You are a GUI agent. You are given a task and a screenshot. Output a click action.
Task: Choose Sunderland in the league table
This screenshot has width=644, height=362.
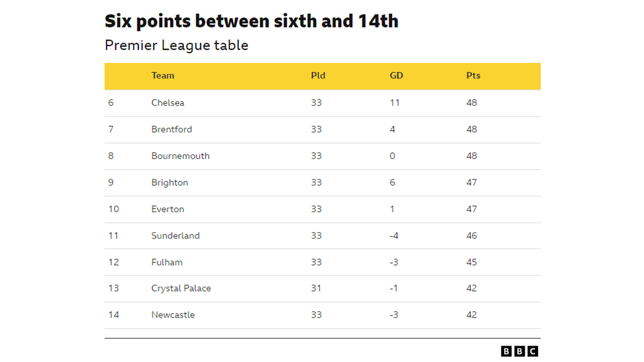175,236
